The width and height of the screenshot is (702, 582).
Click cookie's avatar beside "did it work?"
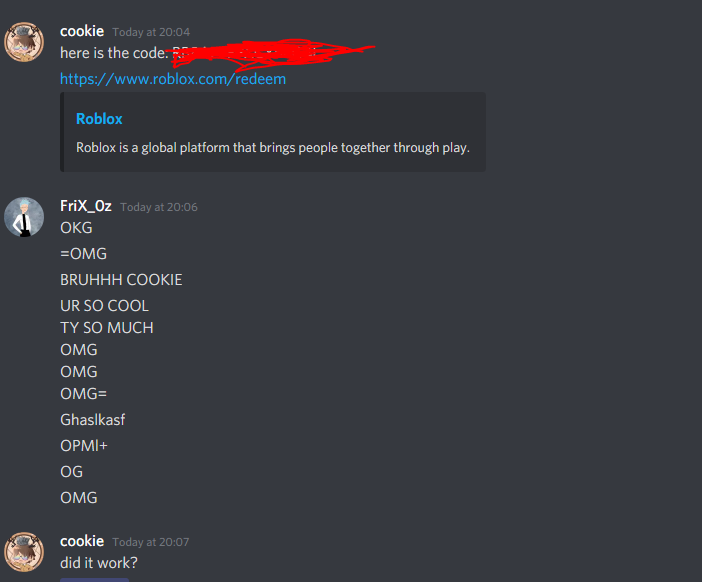[x=24, y=552]
